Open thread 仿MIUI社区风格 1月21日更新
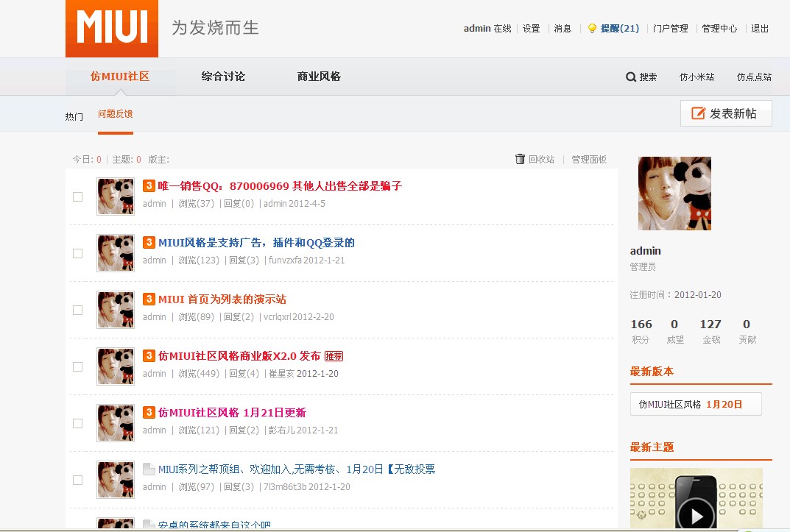Image resolution: width=790 pixels, height=532 pixels. click(x=232, y=413)
